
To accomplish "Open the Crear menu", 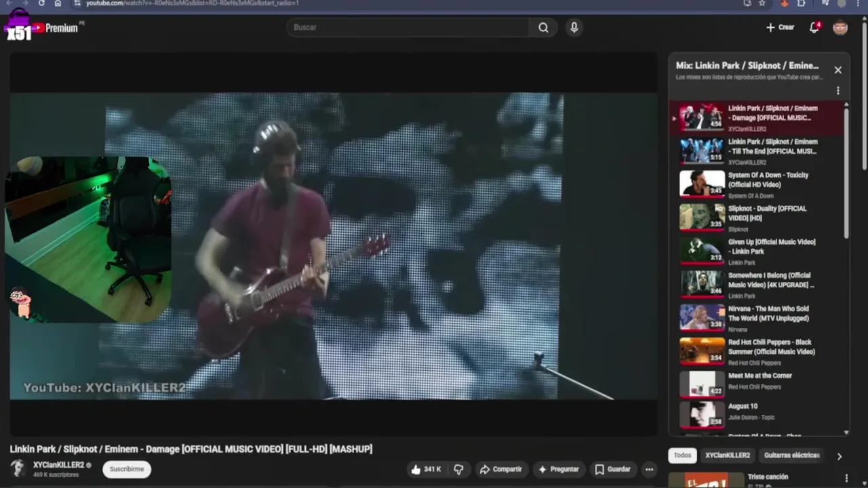I will [780, 27].
